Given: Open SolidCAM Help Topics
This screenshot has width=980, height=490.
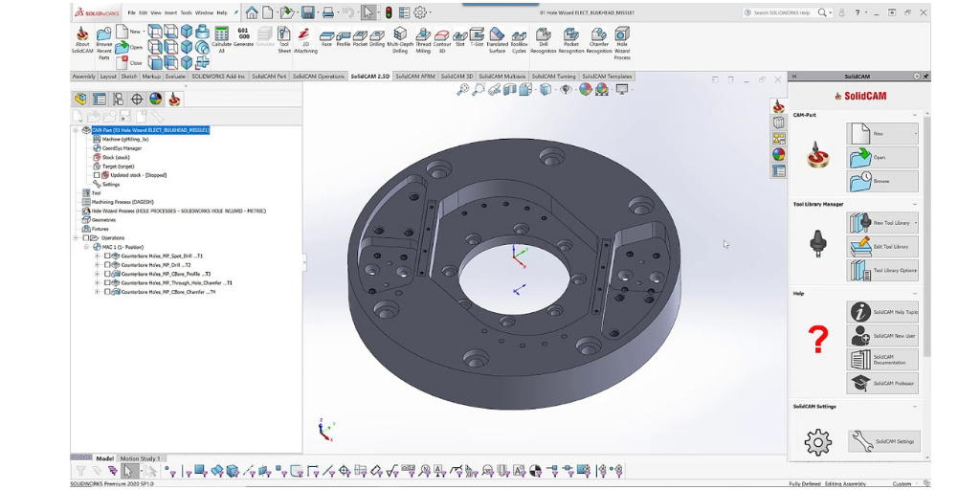Looking at the screenshot, I should tap(882, 312).
